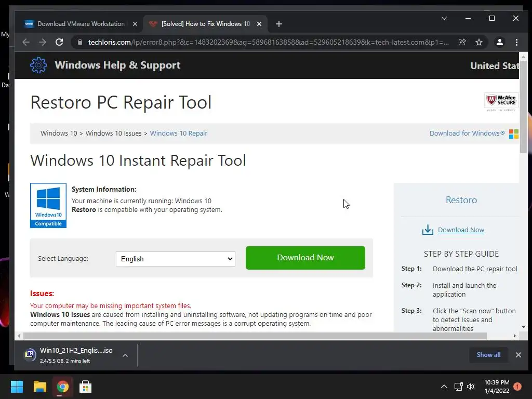Click Show all downloads button
The height and width of the screenshot is (399, 532).
tap(488, 355)
